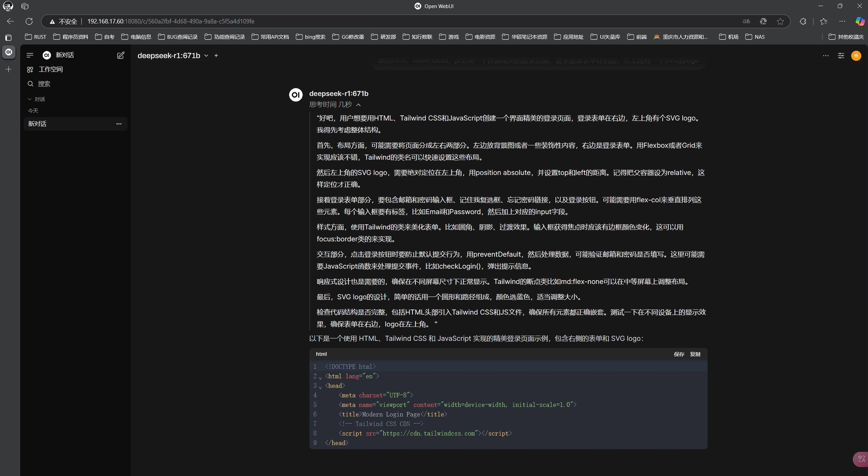Click the Open WebUI logo in sidebar
This screenshot has height=476, width=868.
[47, 55]
